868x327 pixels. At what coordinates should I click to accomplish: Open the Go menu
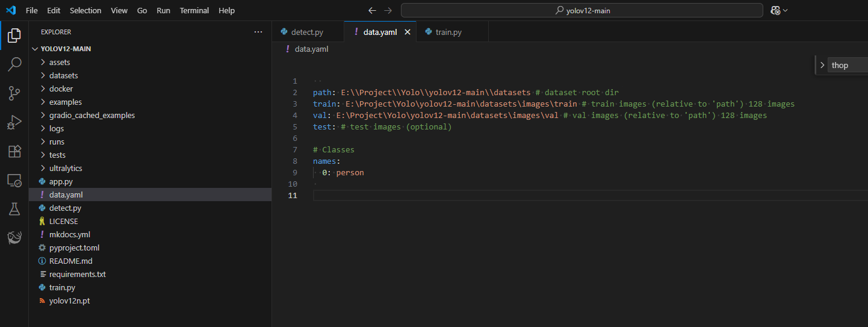(x=142, y=10)
